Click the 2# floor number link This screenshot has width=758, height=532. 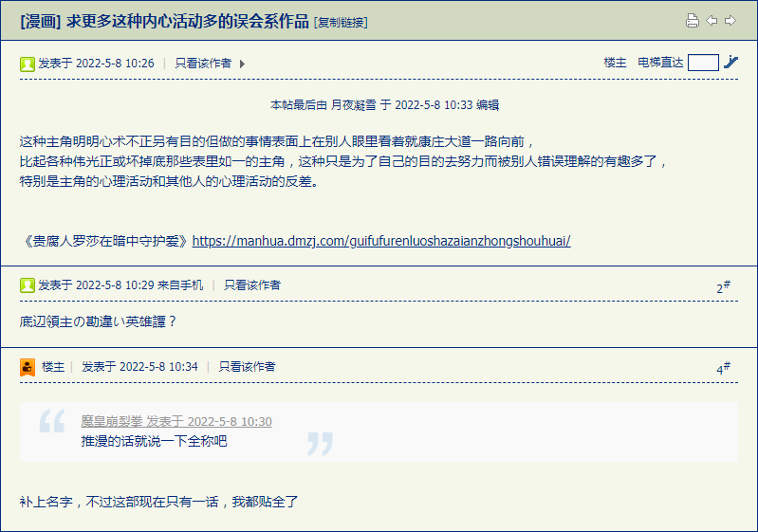pos(723,286)
